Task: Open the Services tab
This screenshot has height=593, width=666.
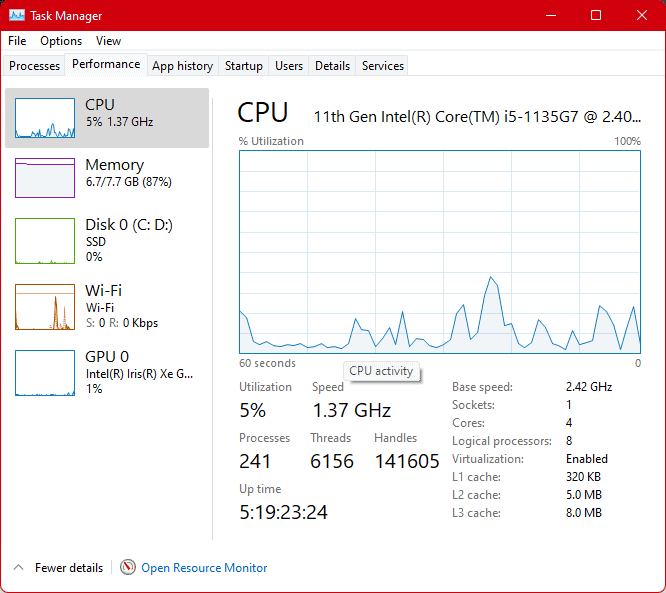Action: click(x=383, y=66)
